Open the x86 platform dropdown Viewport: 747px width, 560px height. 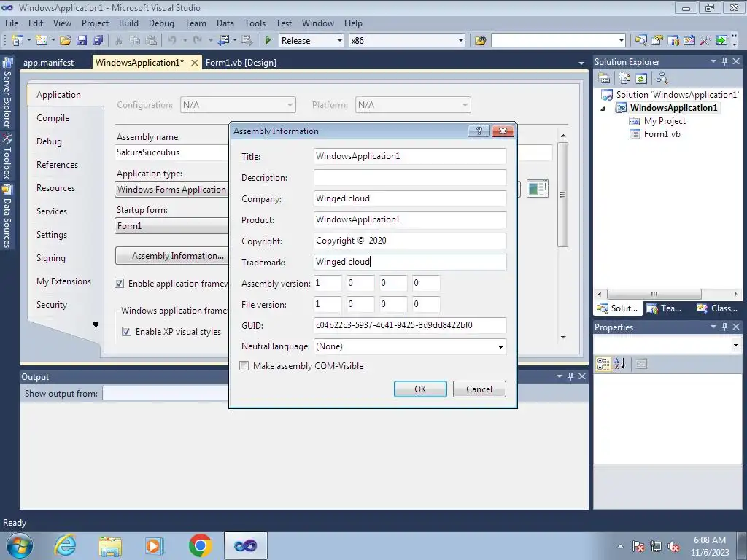461,41
